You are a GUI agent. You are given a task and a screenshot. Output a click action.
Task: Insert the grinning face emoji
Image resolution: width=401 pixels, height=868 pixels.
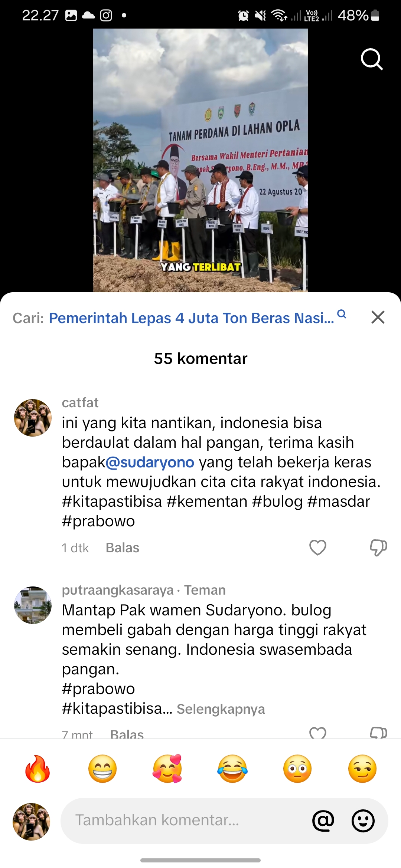click(102, 769)
